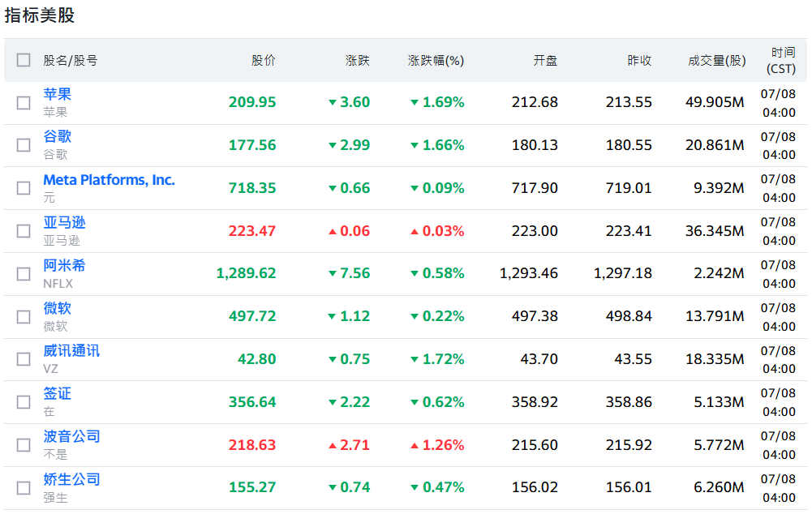Click the VZ ticker symbol

(50, 369)
